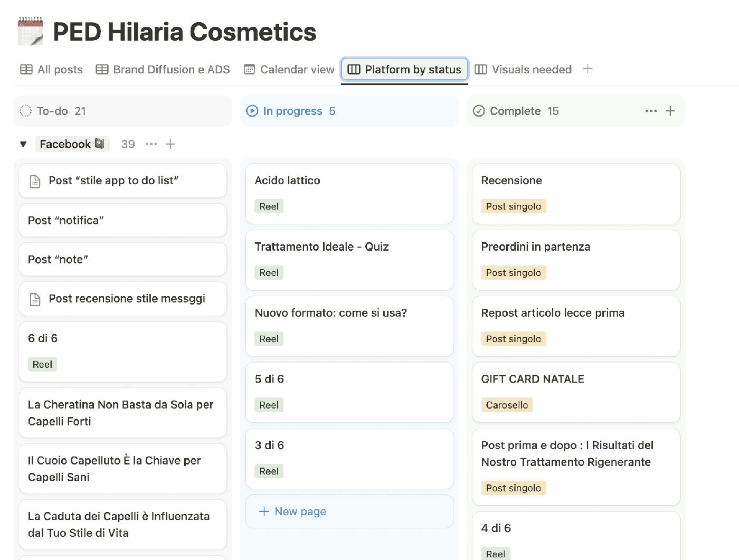Click the plus icon beside New page
The image size is (739, 560).
pos(264,511)
